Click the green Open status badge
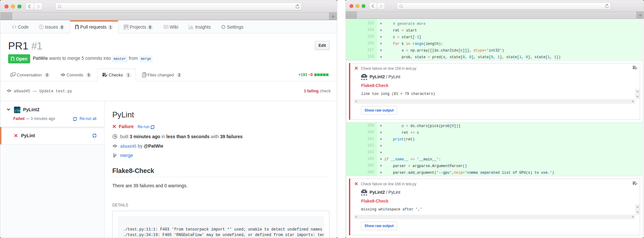 click(19, 59)
